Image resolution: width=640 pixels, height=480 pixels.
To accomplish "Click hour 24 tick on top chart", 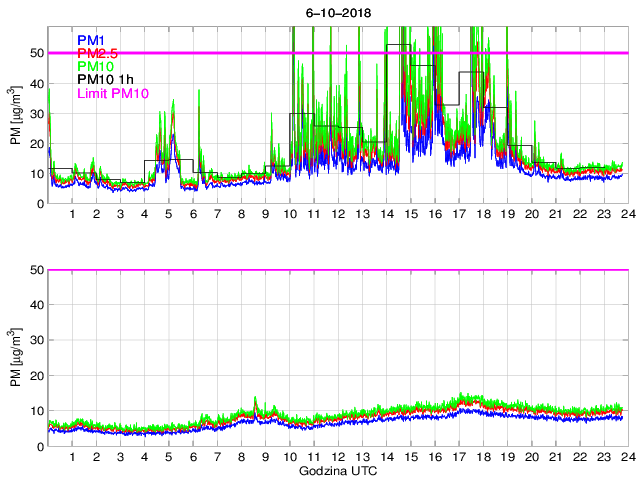I will [624, 214].
